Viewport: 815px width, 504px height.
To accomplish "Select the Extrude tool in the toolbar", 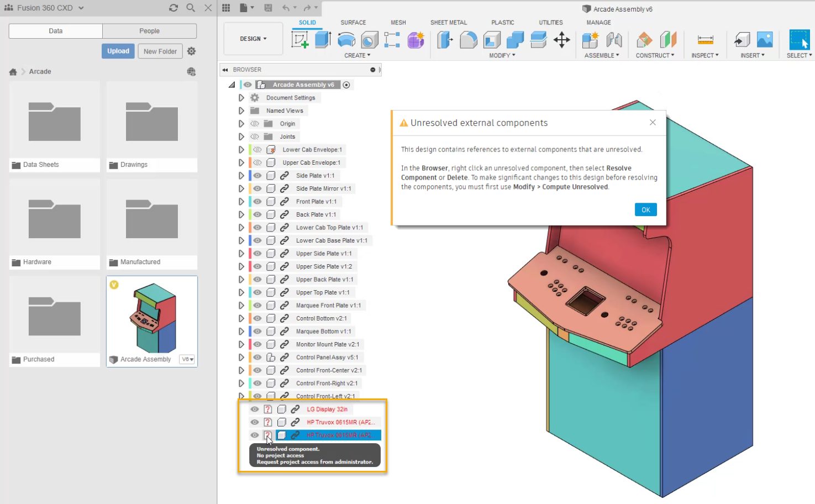I will pos(323,40).
